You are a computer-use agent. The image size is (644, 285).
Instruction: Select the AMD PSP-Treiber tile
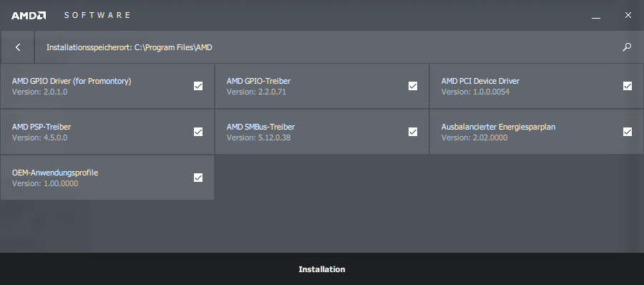[107, 132]
